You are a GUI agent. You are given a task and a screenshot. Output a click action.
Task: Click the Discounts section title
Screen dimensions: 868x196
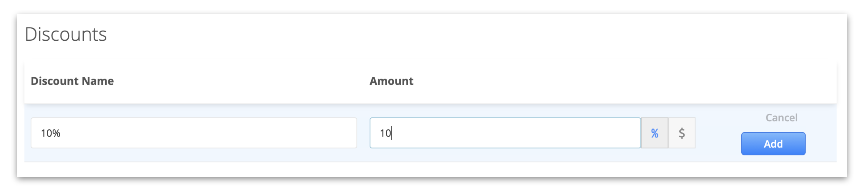[66, 34]
